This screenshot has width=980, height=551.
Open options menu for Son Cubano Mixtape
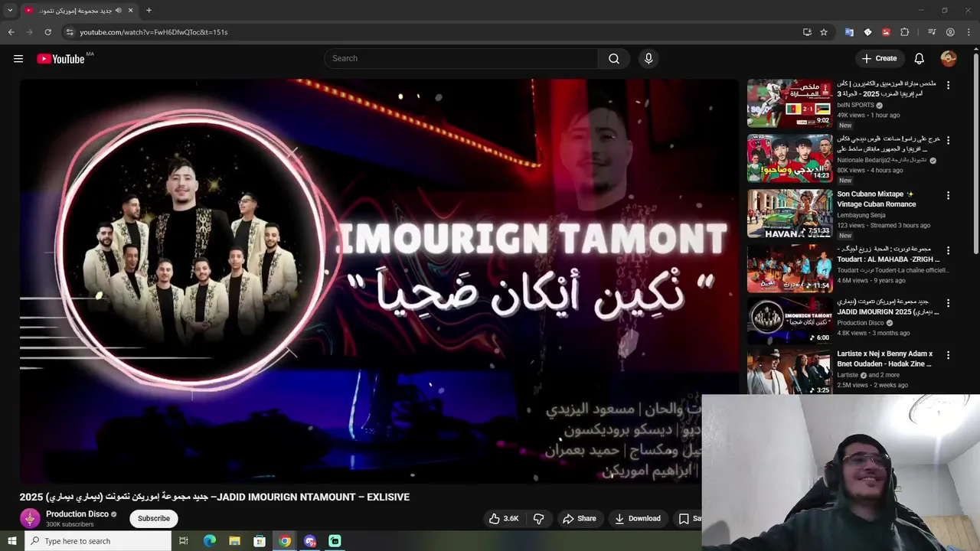(x=948, y=196)
